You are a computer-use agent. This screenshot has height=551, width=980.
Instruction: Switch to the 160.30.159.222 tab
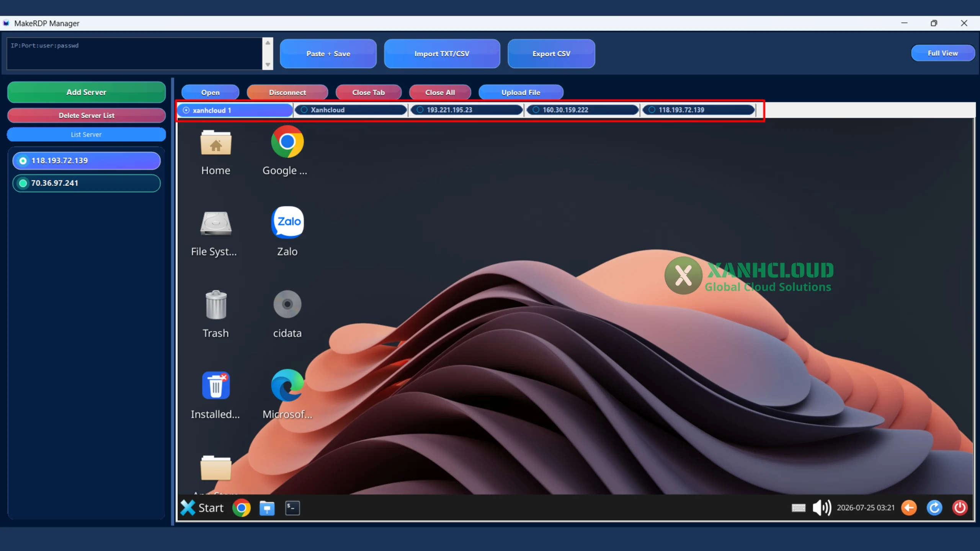click(583, 110)
